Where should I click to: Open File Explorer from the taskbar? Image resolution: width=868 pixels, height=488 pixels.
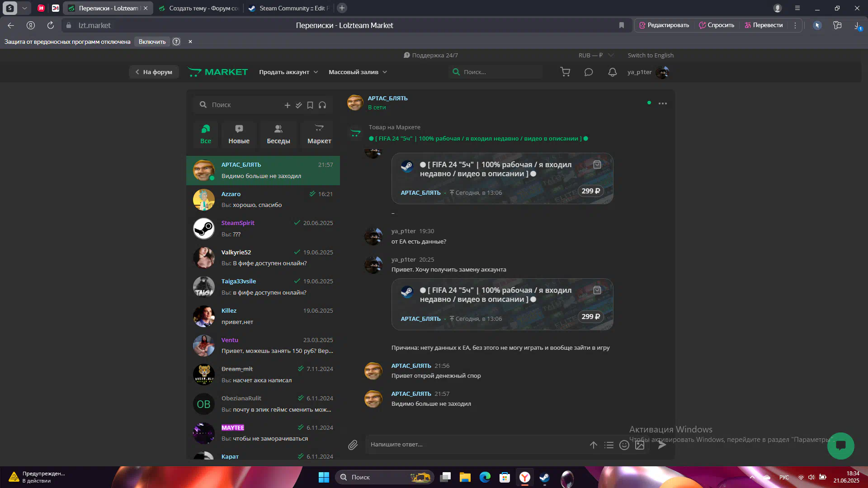click(465, 477)
